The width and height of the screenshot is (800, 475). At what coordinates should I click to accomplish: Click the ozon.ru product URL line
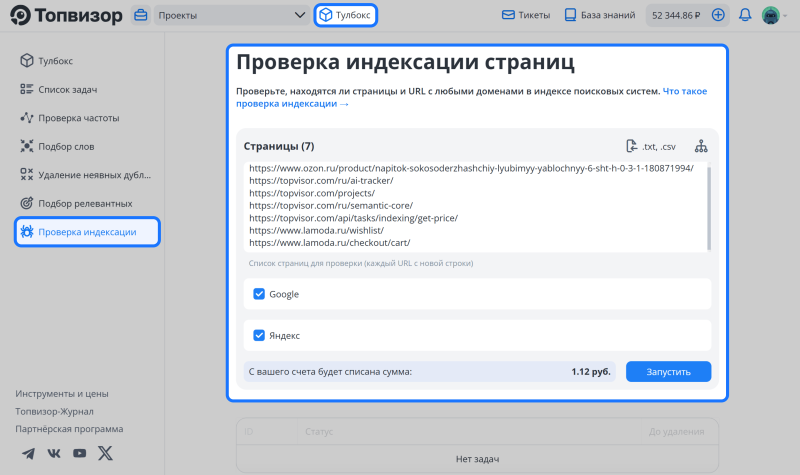tap(471, 168)
